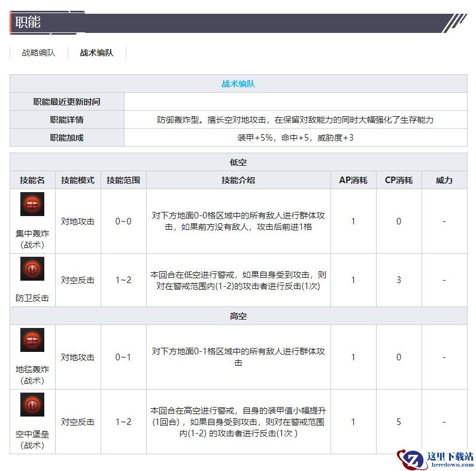The width and height of the screenshot is (476, 471).
Task: Click the 高空 section row
Action: click(x=238, y=316)
